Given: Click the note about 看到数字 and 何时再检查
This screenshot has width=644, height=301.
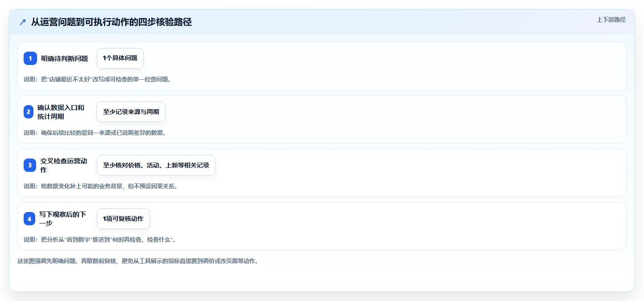Looking at the screenshot, I should (x=100, y=240).
